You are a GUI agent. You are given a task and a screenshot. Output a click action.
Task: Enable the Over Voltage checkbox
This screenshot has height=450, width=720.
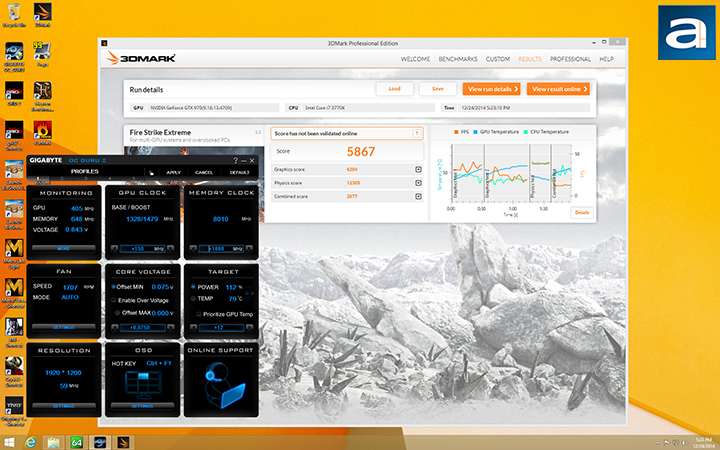113,300
